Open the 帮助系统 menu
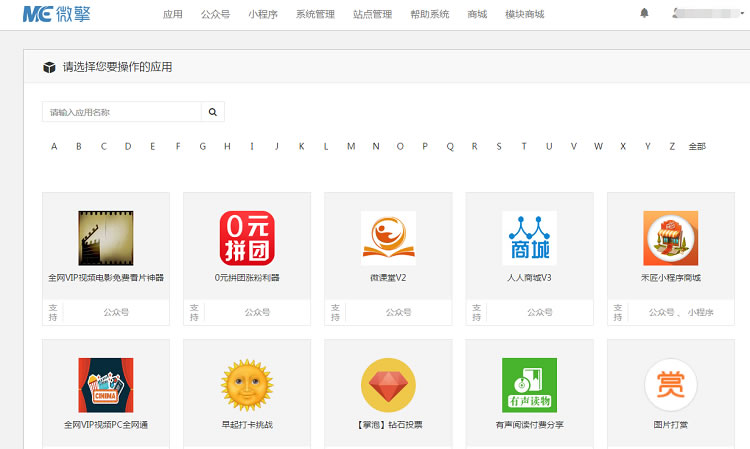This screenshot has width=750, height=449. [x=430, y=14]
